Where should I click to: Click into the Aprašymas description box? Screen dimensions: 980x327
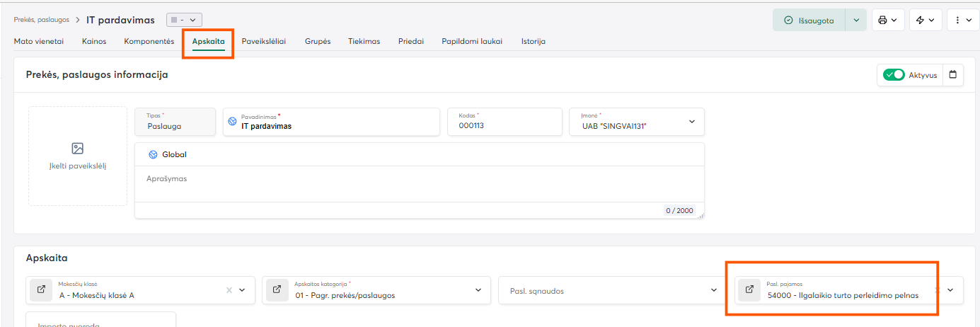click(x=420, y=184)
